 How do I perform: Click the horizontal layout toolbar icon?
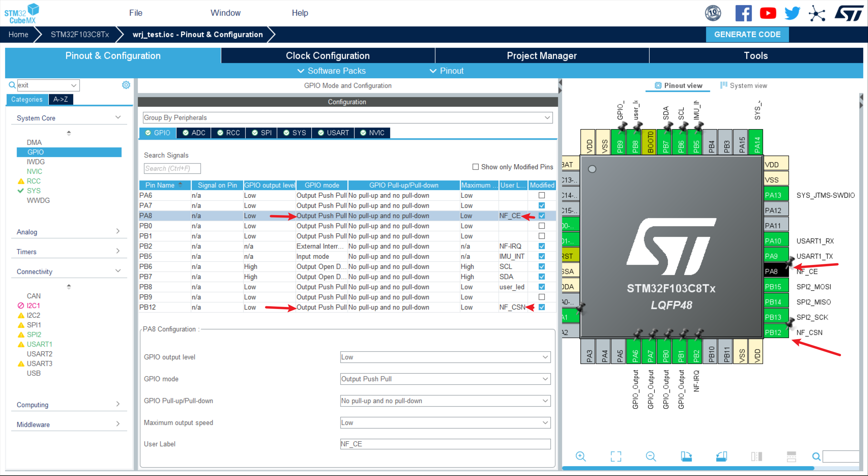(x=791, y=456)
